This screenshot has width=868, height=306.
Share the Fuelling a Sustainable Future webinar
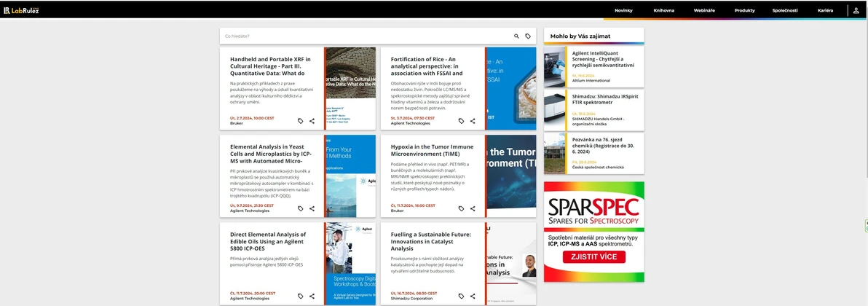[x=473, y=296]
